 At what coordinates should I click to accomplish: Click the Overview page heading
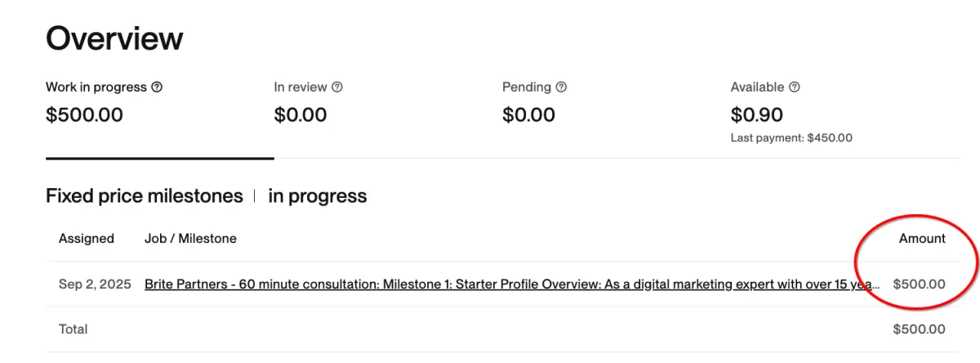click(114, 38)
